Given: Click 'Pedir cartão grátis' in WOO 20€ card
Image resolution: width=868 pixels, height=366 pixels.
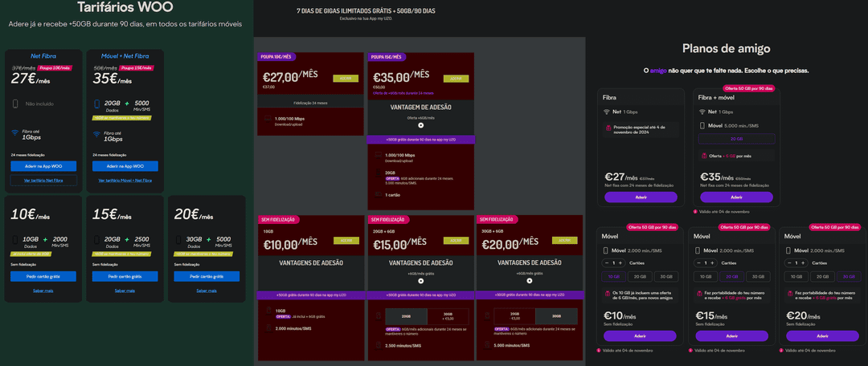Looking at the screenshot, I should coord(207,276).
